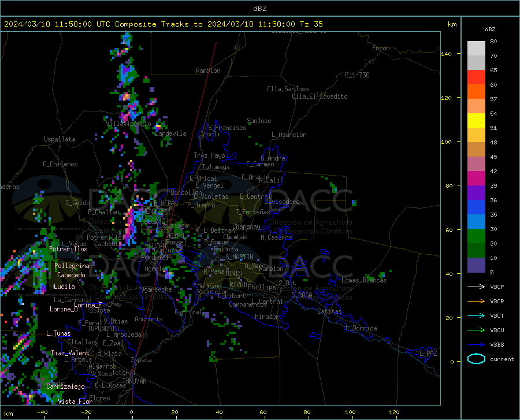This screenshot has height=420, width=520.
Task: Click the E_1-736 map label
Action: tap(357, 75)
